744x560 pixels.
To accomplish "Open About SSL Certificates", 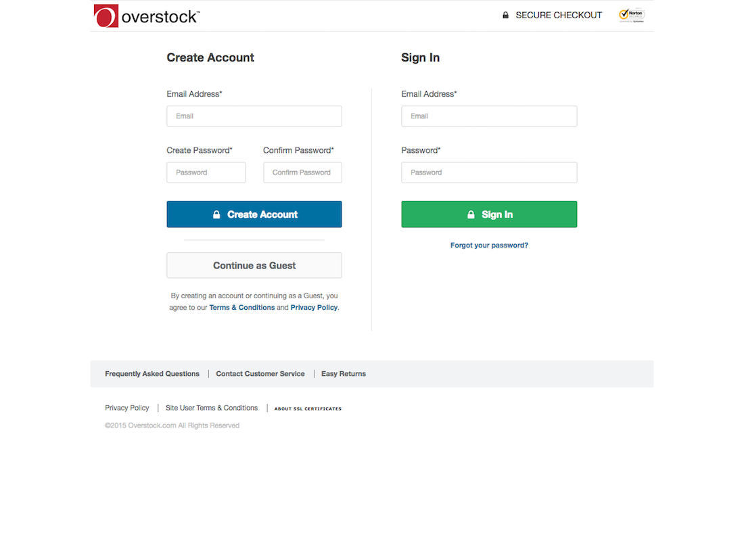I will coord(307,408).
